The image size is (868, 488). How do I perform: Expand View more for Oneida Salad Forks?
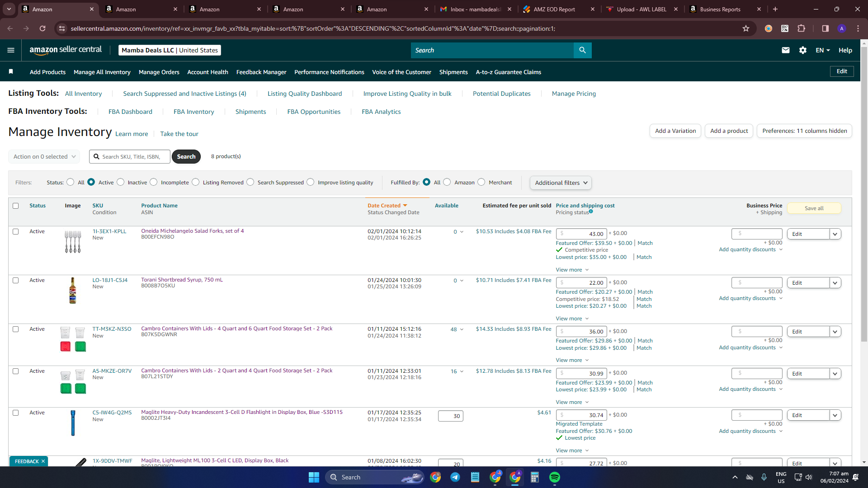point(572,270)
